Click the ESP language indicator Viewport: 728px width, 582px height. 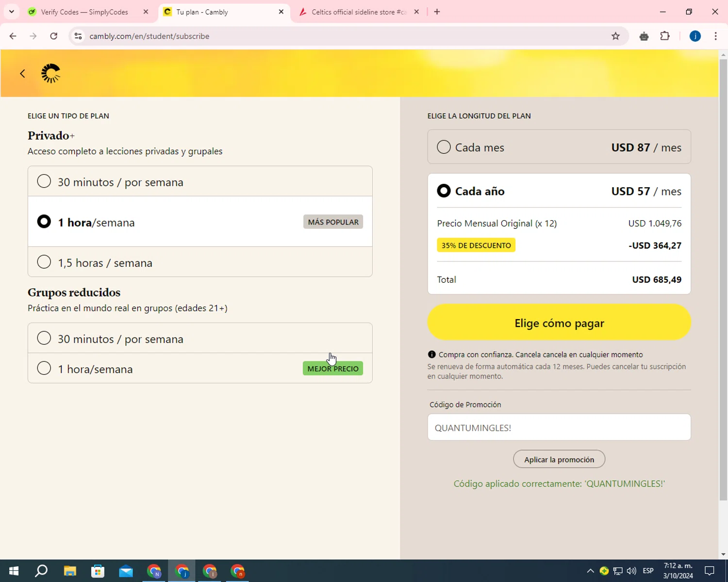[648, 571]
